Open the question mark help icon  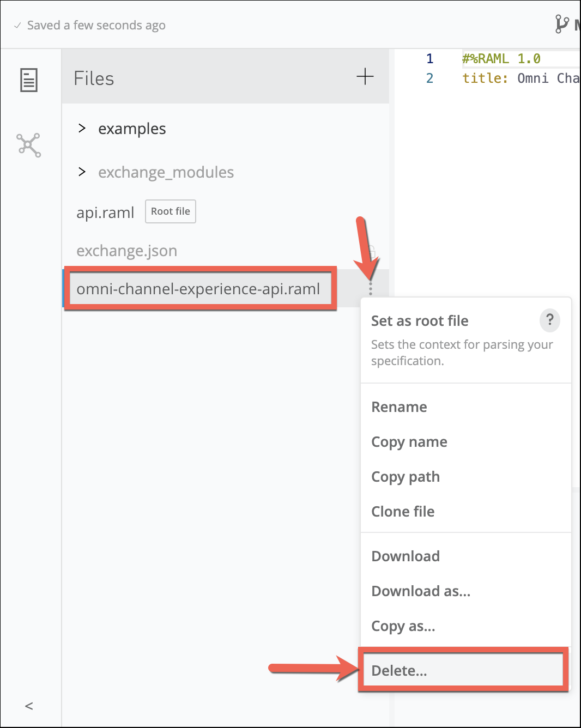pos(549,320)
